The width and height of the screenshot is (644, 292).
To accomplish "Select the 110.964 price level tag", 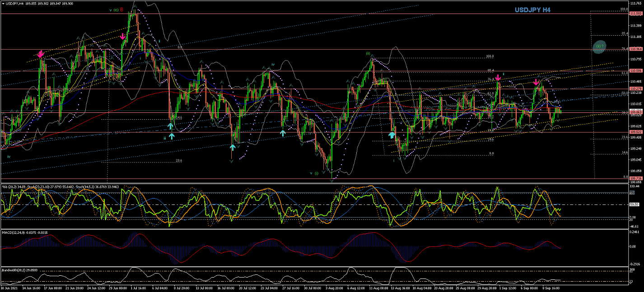I will (636, 49).
